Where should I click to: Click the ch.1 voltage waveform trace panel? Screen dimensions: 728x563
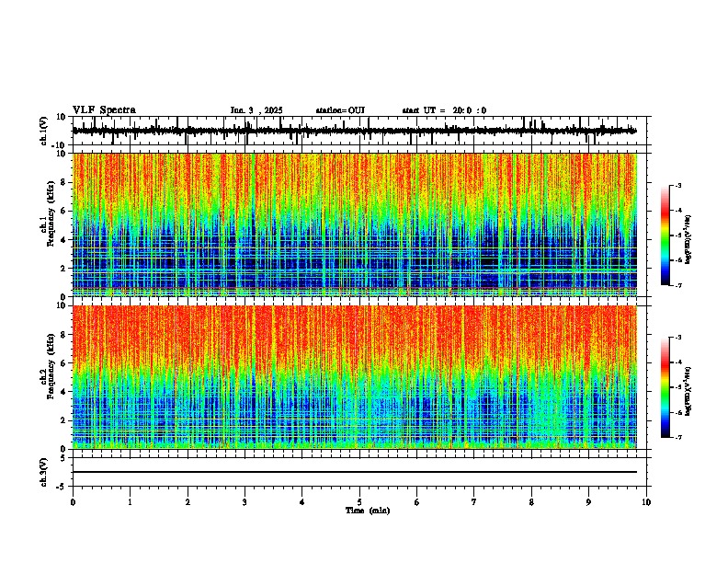tap(359, 131)
